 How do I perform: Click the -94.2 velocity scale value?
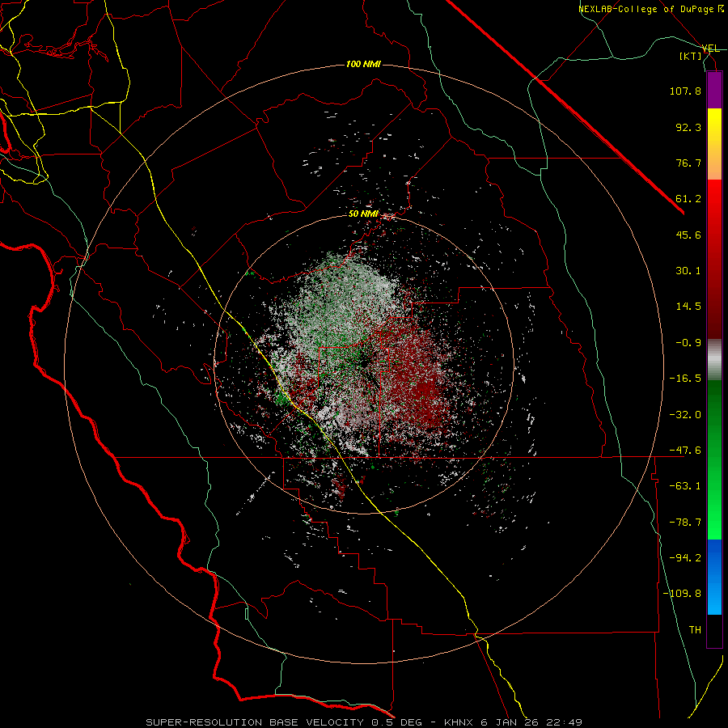coord(685,558)
